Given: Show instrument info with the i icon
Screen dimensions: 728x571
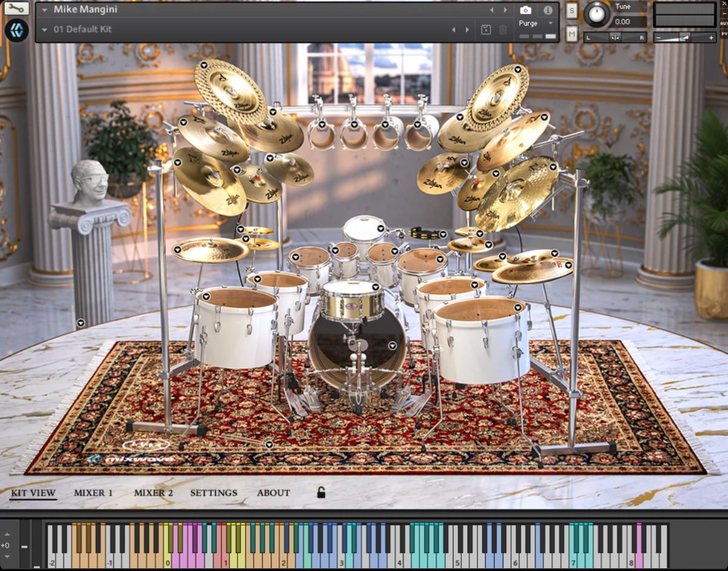Looking at the screenshot, I should (x=548, y=10).
